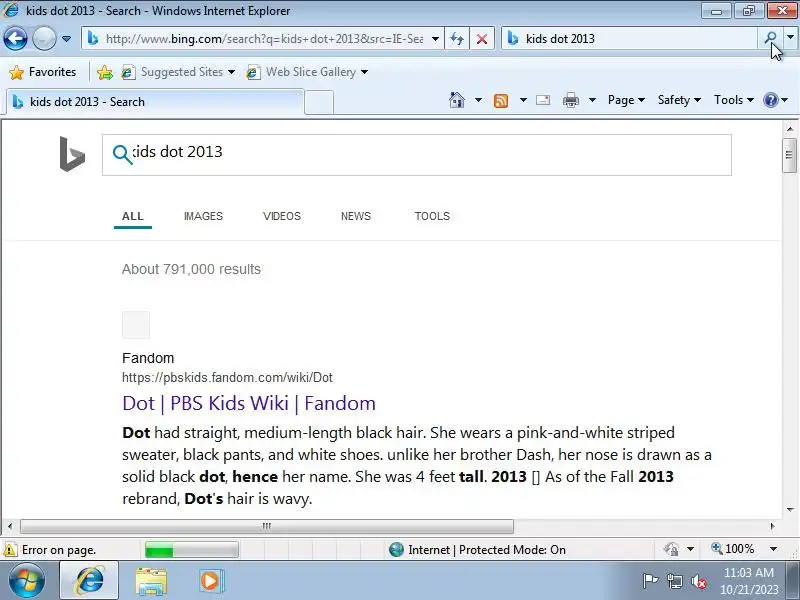Open Windows Media Player taskbar icon
This screenshot has height=600, width=800.
[210, 581]
